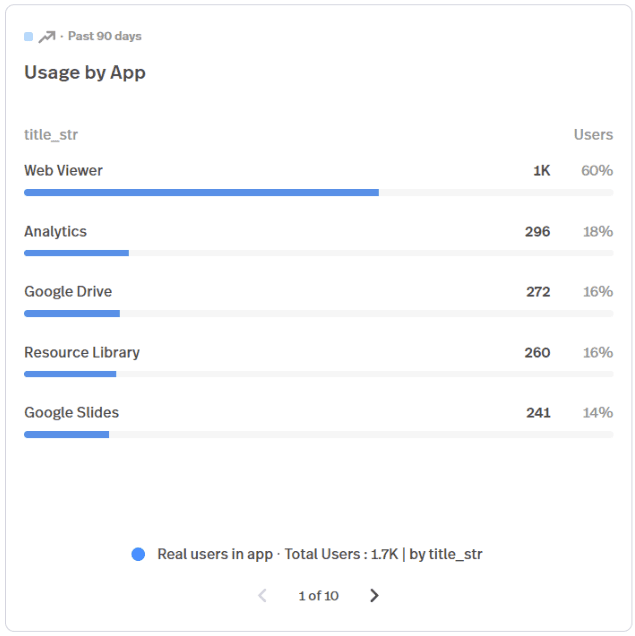Viewport: 635px width, 636px height.
Task: Select the Google Drive row label
Action: (68, 291)
